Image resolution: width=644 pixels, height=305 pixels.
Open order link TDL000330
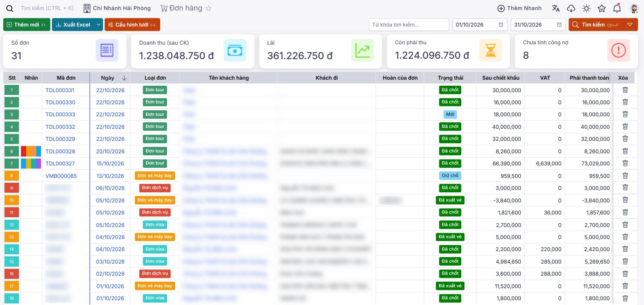pos(60,102)
